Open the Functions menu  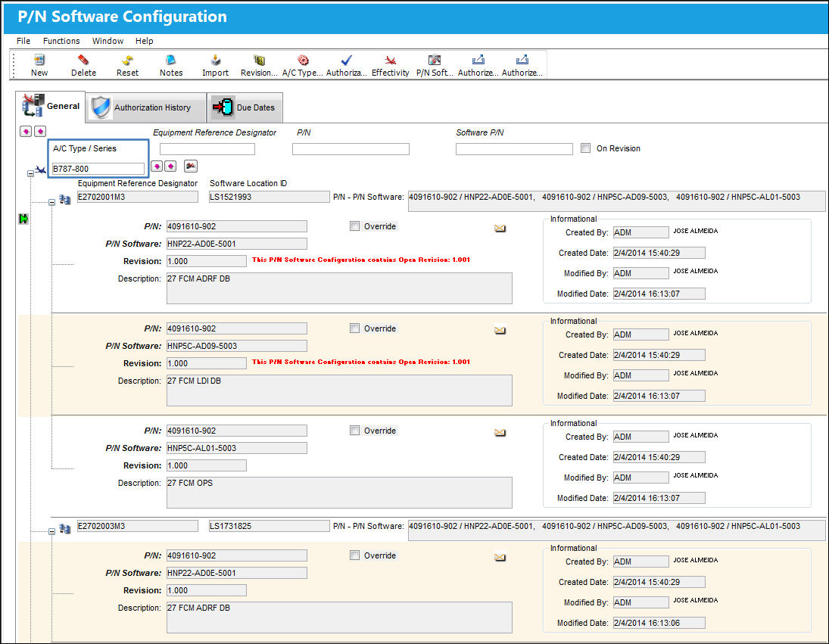click(61, 41)
